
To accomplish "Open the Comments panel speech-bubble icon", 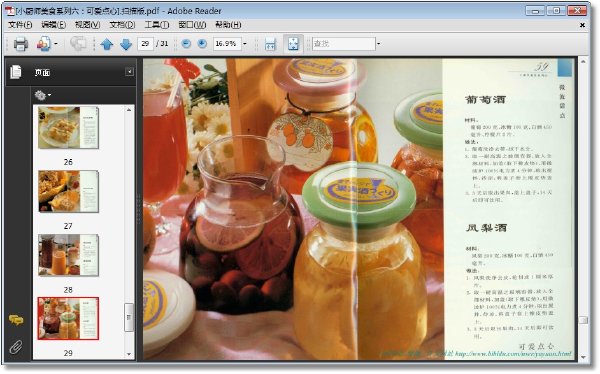I will (x=16, y=320).
